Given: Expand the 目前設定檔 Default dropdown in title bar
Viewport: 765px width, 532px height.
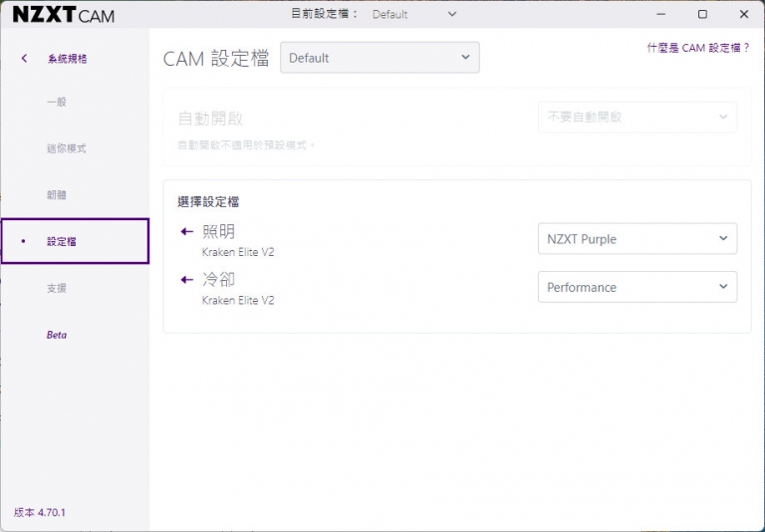Looking at the screenshot, I should [414, 14].
